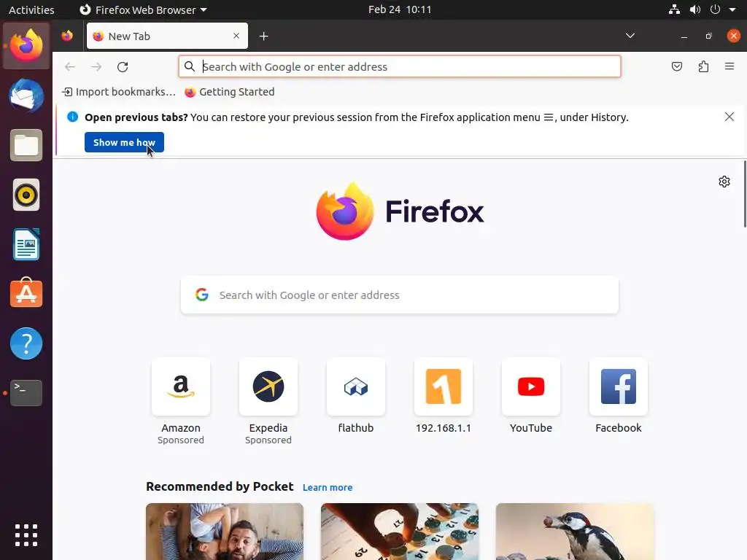
Task: Open LibreOffice Writer from the dock
Action: [x=26, y=244]
